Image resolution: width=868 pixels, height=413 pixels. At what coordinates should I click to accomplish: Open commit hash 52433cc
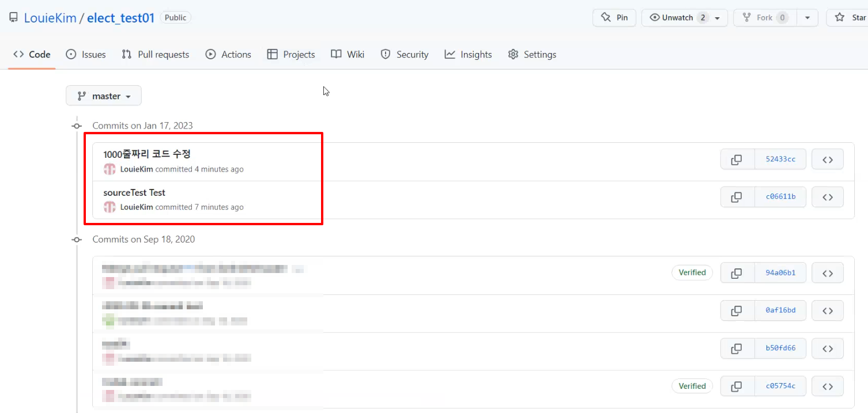(780, 159)
